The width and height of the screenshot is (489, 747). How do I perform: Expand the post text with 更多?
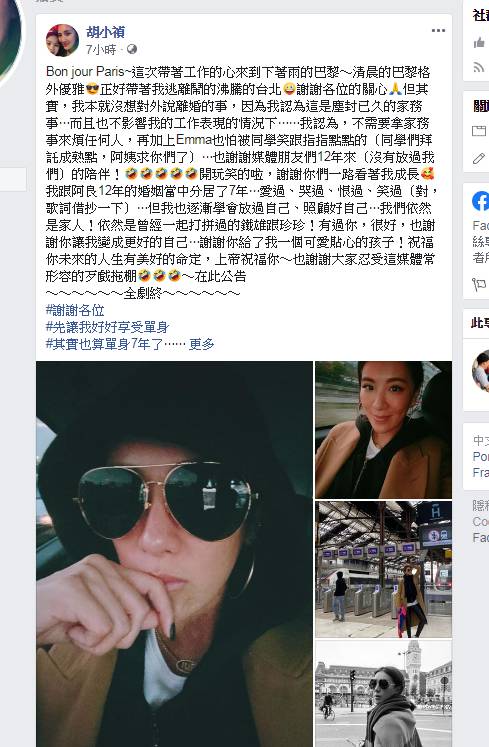click(x=202, y=344)
